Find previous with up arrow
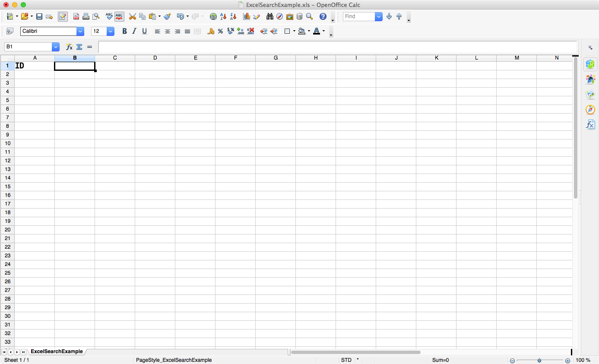Image resolution: width=599 pixels, height=364 pixels. (399, 16)
